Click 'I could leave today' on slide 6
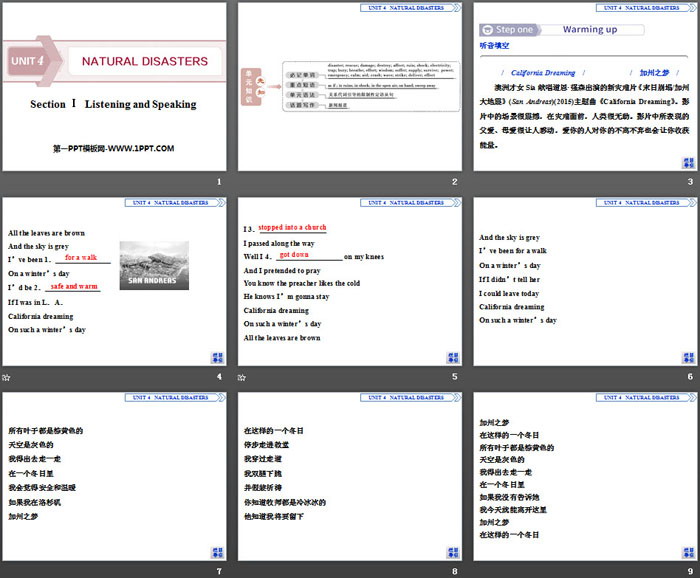The height and width of the screenshot is (578, 700). tap(509, 293)
